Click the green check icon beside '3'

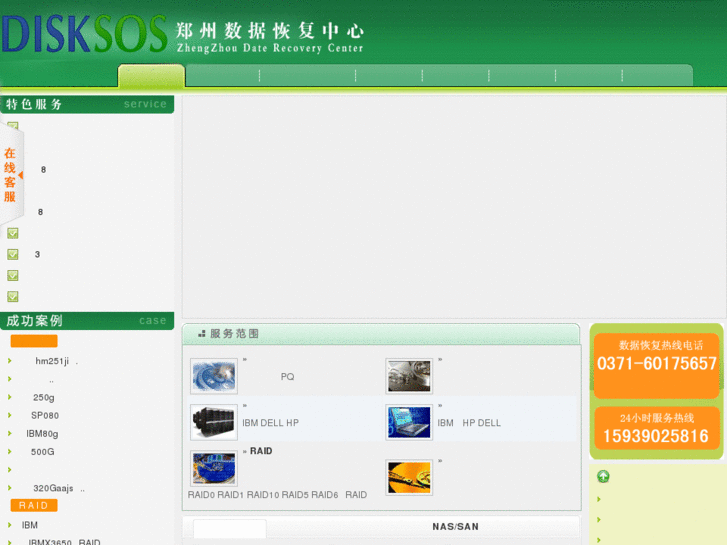[x=13, y=254]
